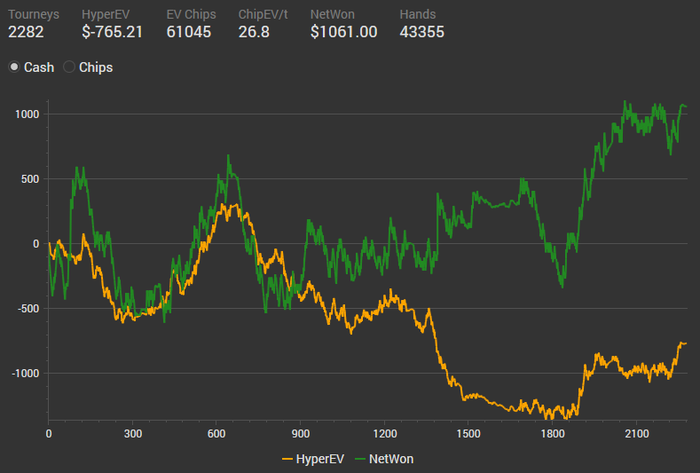Image resolution: width=700 pixels, height=473 pixels.
Task: Click the Tourneys value 2282
Action: pyautogui.click(x=26, y=32)
